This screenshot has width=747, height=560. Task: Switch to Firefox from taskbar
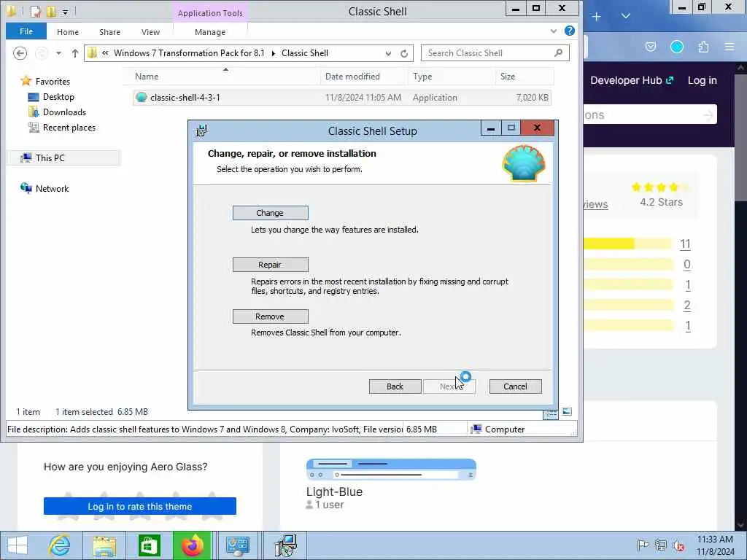pos(192,545)
